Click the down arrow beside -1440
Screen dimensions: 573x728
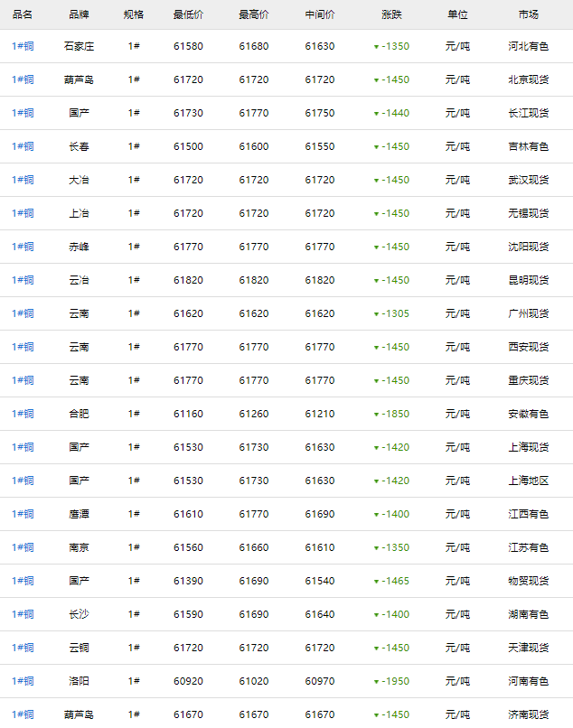pyautogui.click(x=376, y=114)
